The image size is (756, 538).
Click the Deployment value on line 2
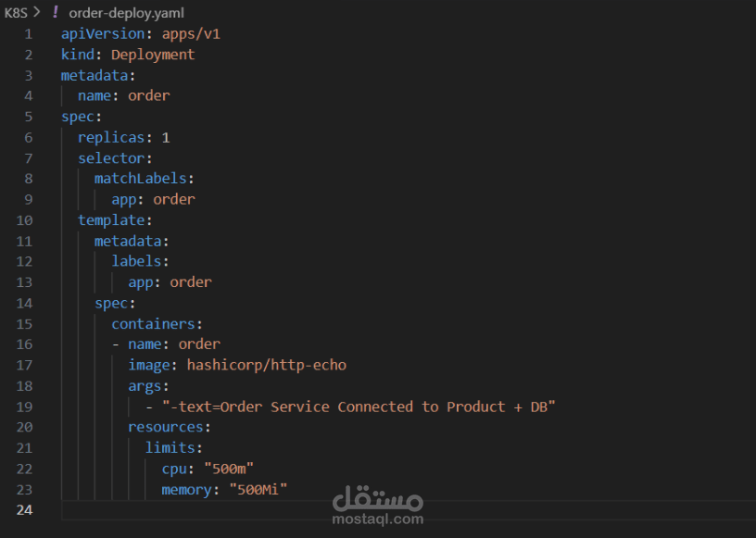click(153, 55)
